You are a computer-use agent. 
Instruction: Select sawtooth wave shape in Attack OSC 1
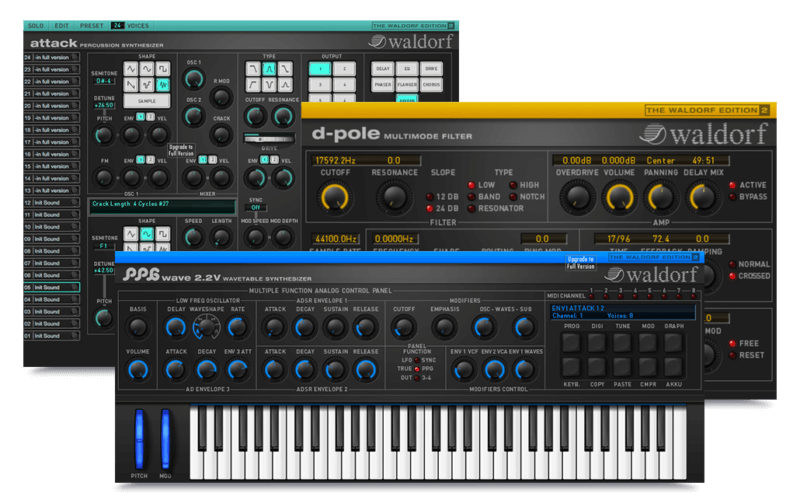pos(131,84)
